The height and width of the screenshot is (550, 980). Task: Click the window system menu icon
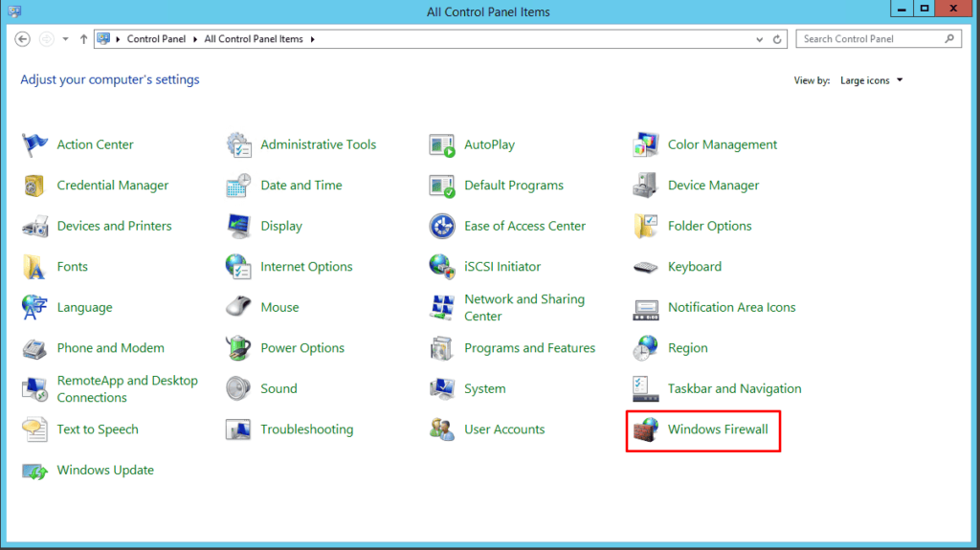pyautogui.click(x=14, y=11)
